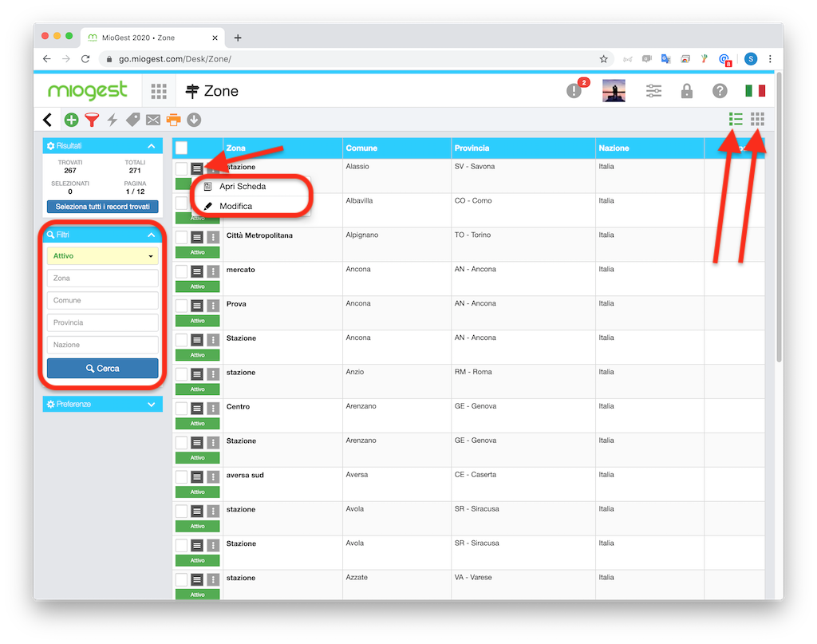Click three-dots options for Prova row
The height and width of the screenshot is (644, 817).
[212, 306]
